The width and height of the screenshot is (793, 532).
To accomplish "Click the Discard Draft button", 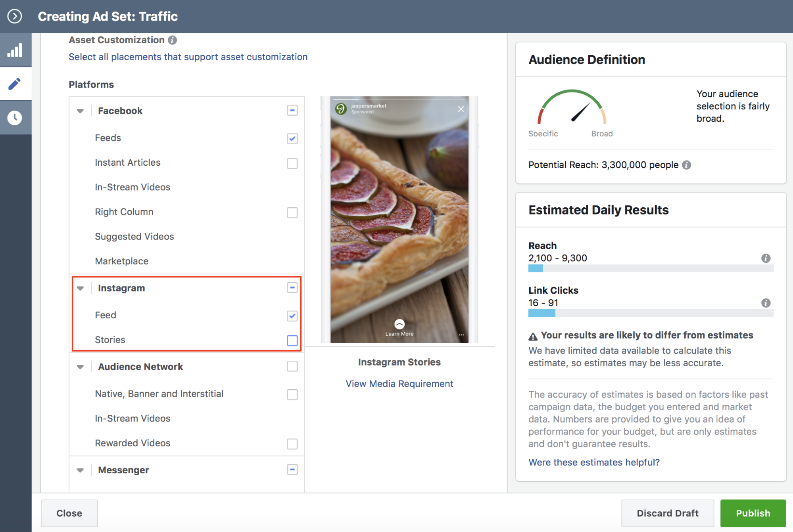I will pos(668,513).
